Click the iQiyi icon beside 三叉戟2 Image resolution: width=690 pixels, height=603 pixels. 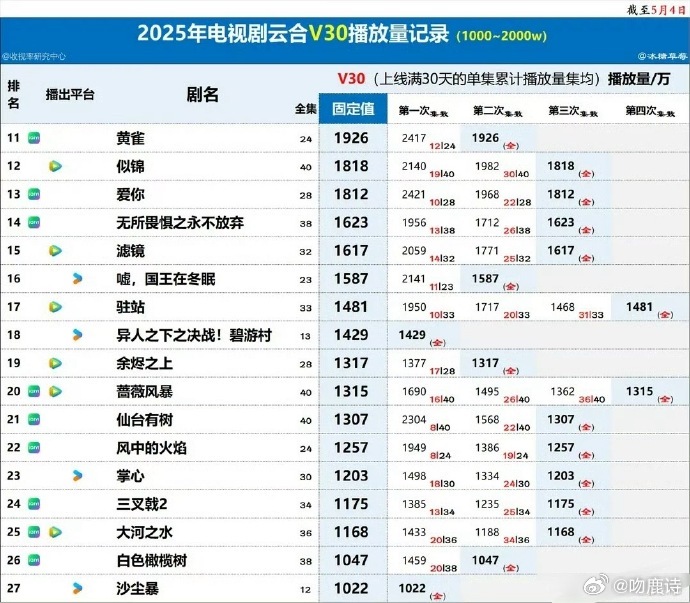coord(34,504)
